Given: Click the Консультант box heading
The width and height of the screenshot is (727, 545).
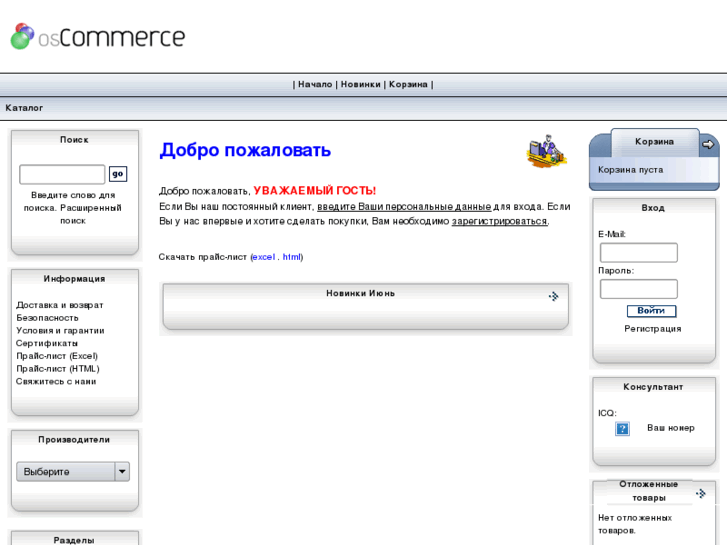Looking at the screenshot, I should [653, 386].
